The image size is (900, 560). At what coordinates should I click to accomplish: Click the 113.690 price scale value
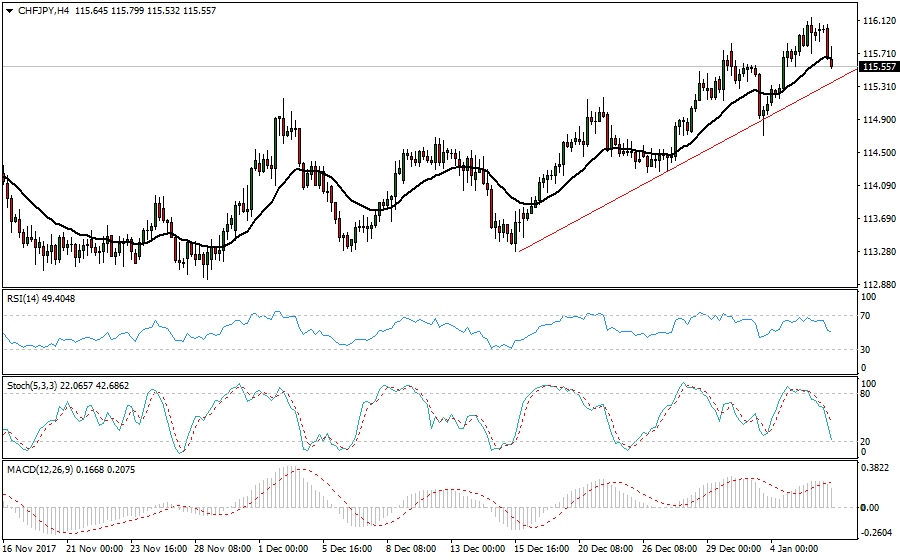click(879, 219)
